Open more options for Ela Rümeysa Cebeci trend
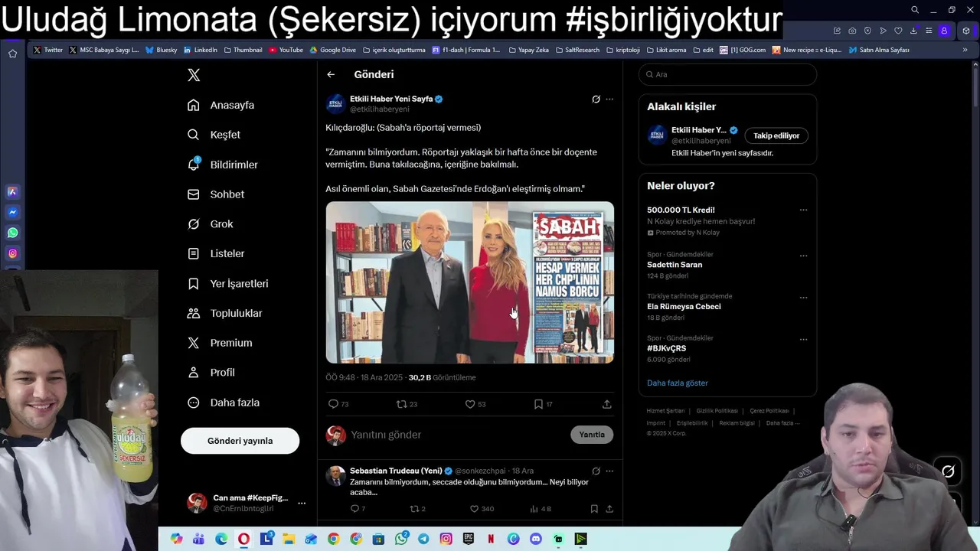The width and height of the screenshot is (980, 551). 803,298
